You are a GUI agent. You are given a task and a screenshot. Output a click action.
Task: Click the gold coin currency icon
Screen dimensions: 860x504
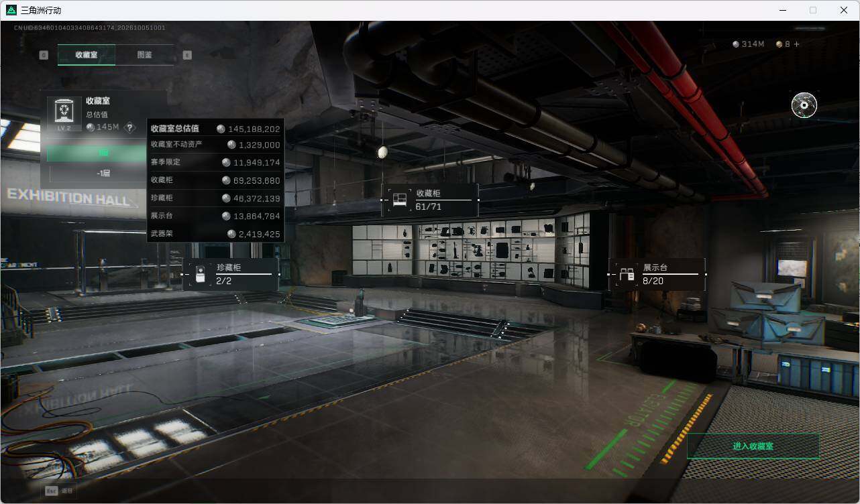[x=779, y=44]
